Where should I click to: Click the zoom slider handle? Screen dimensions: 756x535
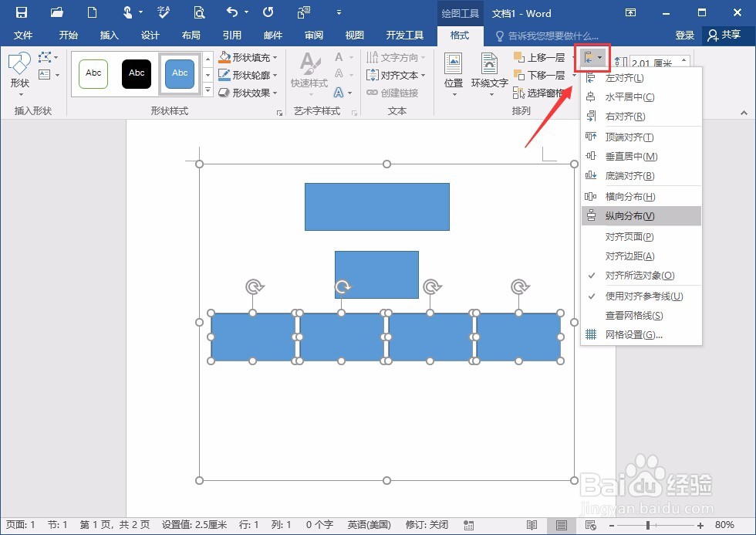pos(648,525)
